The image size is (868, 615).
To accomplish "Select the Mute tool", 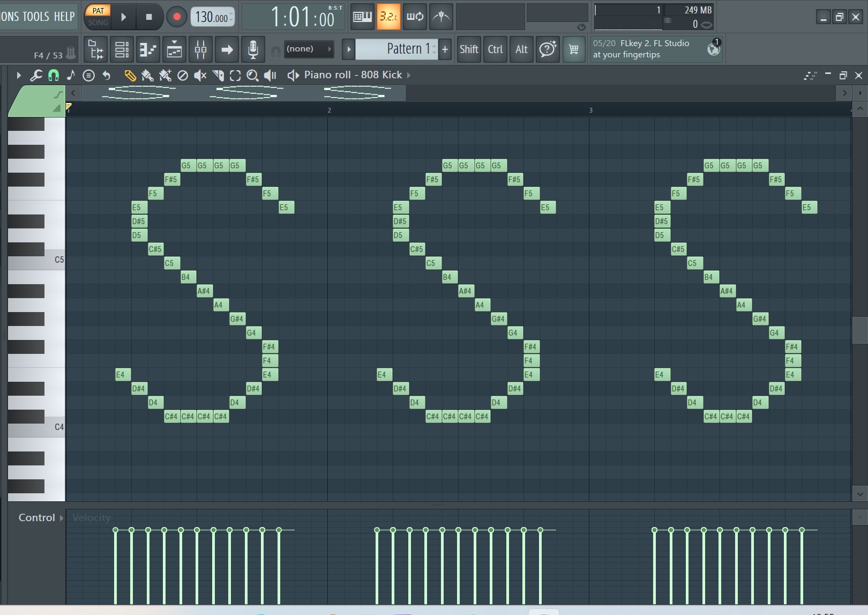I will [200, 76].
